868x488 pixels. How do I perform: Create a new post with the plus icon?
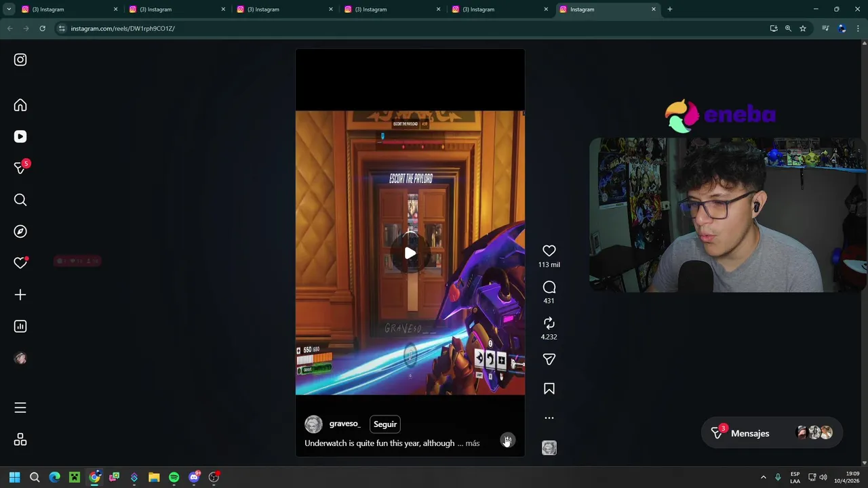click(x=20, y=295)
